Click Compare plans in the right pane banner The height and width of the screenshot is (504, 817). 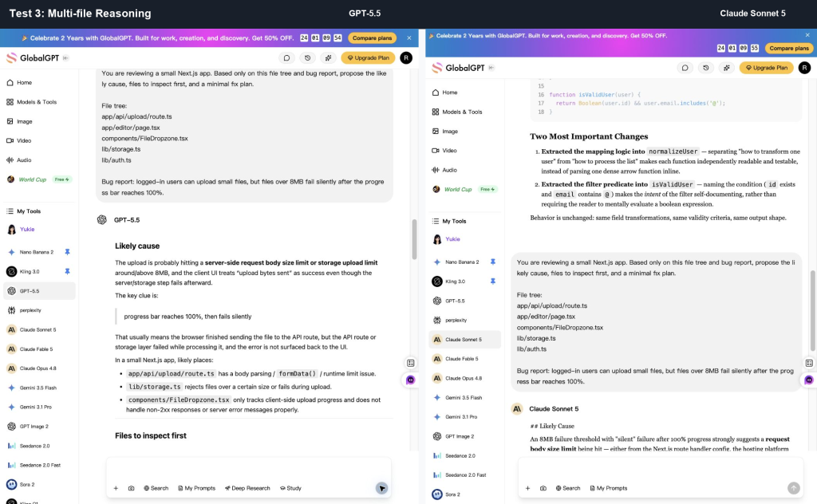pyautogui.click(x=789, y=48)
